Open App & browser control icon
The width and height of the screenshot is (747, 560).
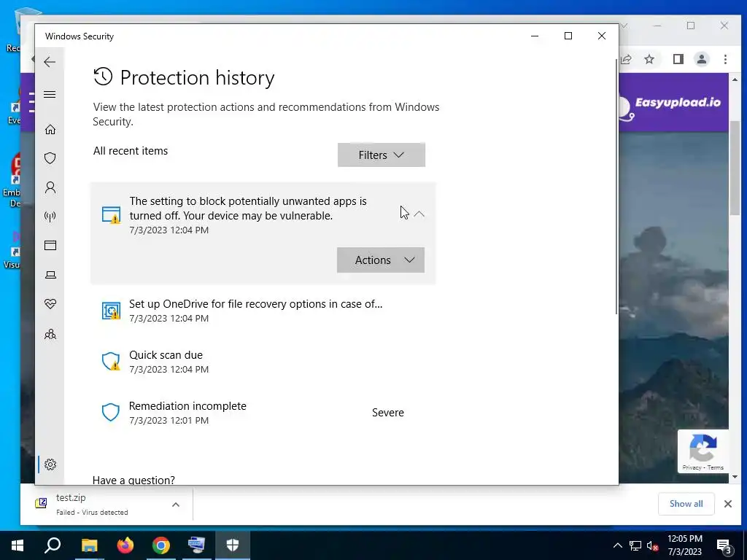coord(50,245)
